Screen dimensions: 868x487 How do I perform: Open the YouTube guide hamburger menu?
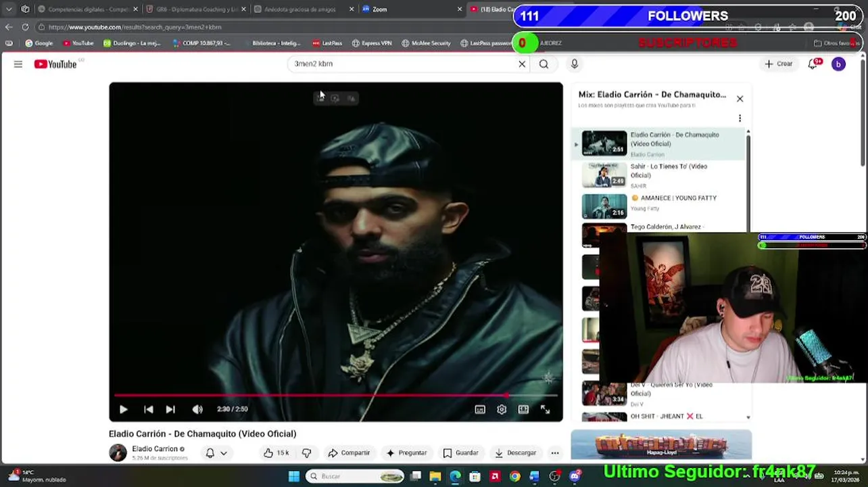[18, 64]
